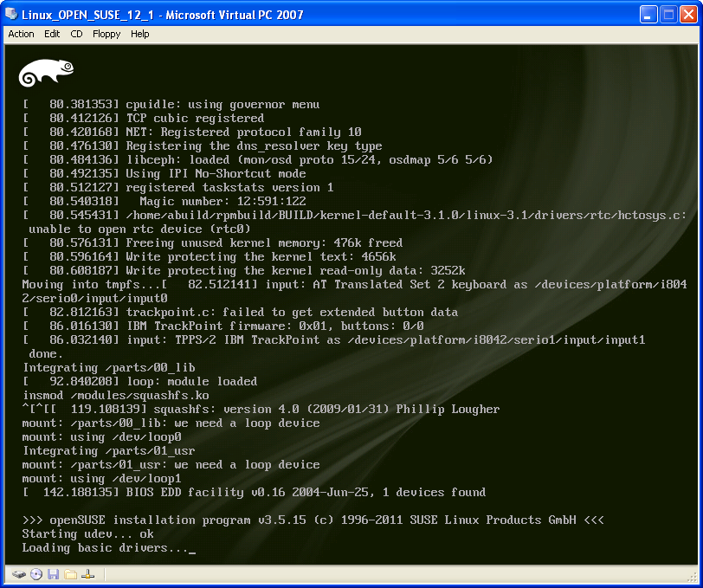Click the 'openSUSE installation program v3.5.15' banner
Image resolution: width=703 pixels, height=588 pixels.
pyautogui.click(x=313, y=520)
